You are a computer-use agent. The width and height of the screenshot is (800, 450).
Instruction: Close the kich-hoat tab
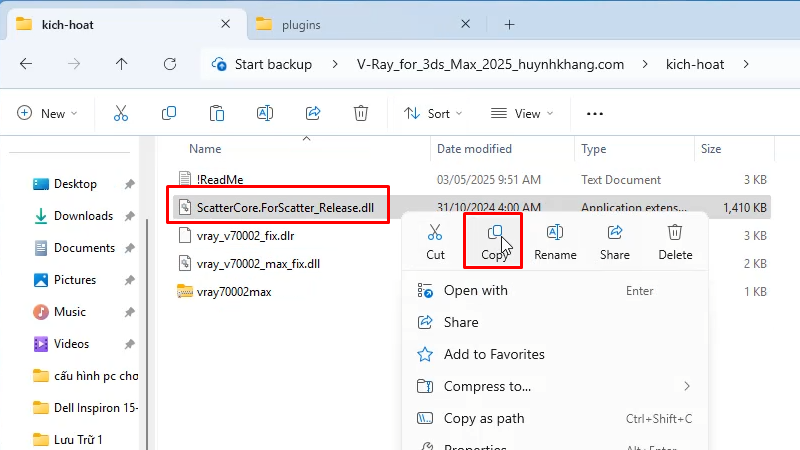226,24
